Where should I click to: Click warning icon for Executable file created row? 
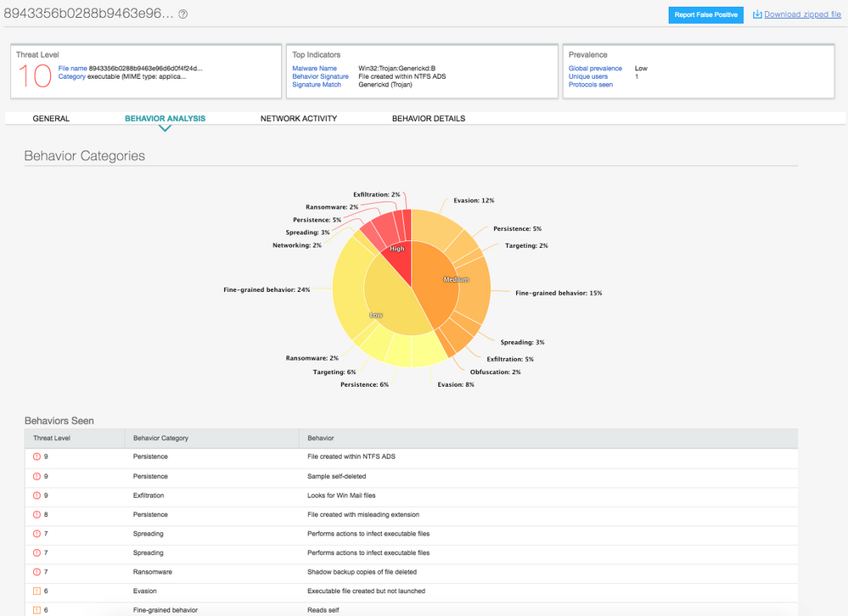(x=37, y=591)
